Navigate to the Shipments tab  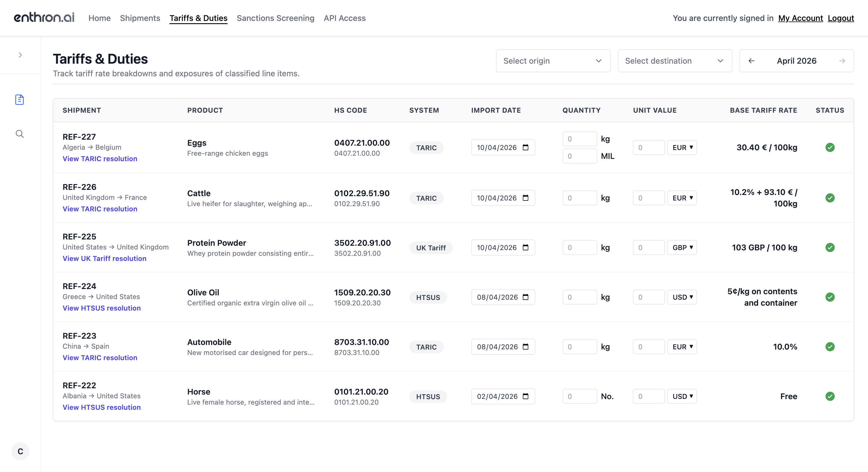[140, 18]
